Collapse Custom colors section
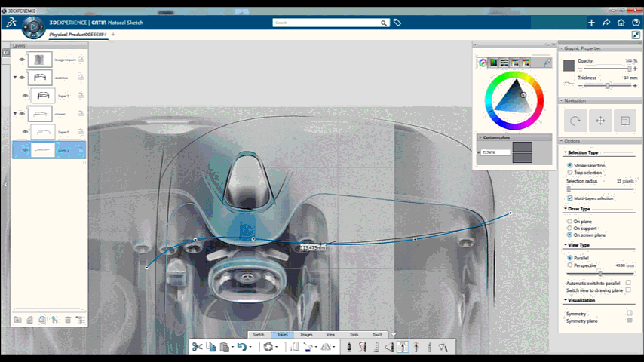 coord(480,137)
